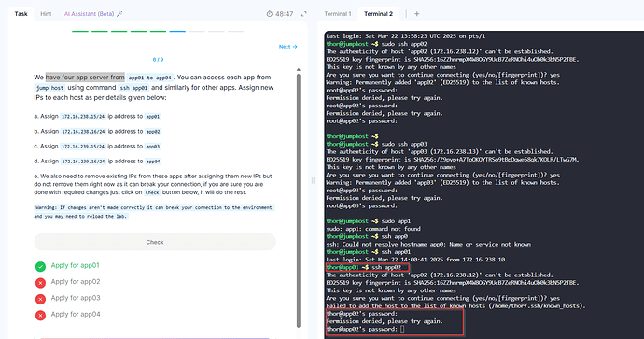
Task: Switch to the Task tab
Action: (21, 14)
